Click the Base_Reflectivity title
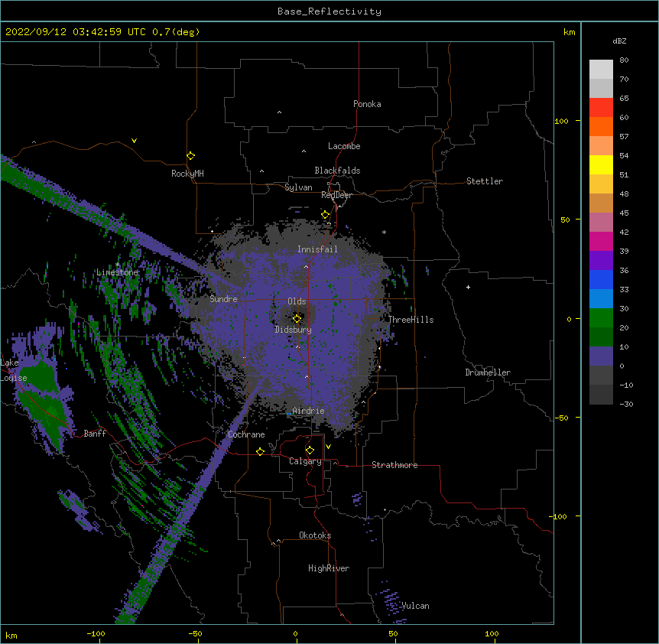Image resolution: width=659 pixels, height=644 pixels. pos(329,11)
